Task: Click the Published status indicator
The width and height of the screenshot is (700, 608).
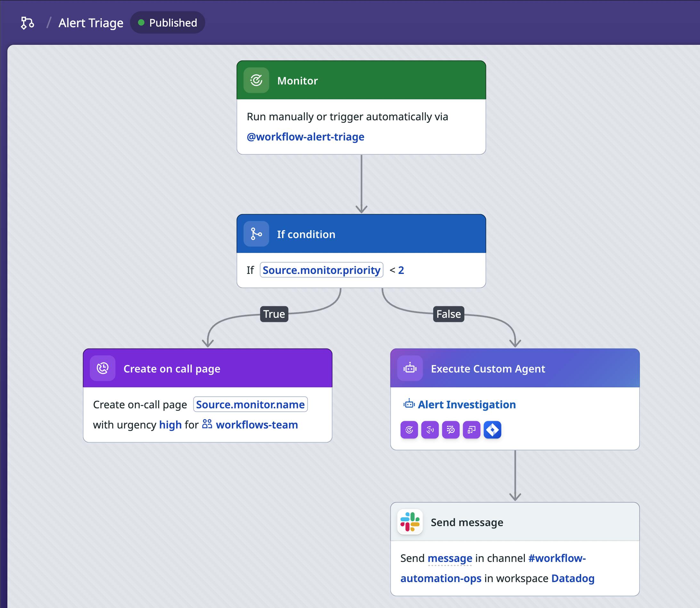Action: pos(168,22)
